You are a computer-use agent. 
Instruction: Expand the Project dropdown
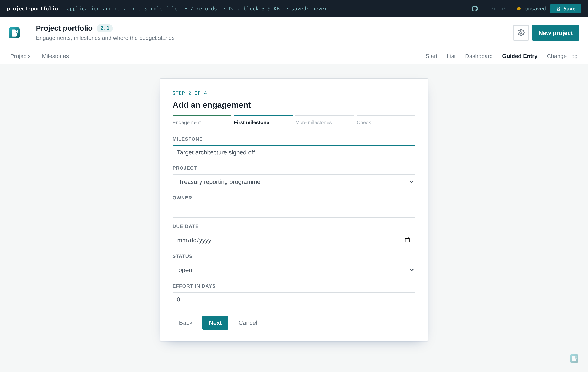coord(294,182)
